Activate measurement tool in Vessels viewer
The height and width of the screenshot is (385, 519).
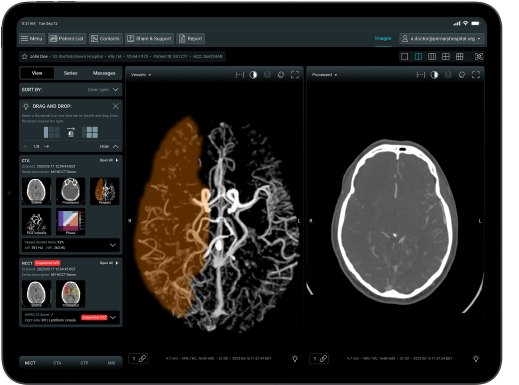pyautogui.click(x=240, y=75)
